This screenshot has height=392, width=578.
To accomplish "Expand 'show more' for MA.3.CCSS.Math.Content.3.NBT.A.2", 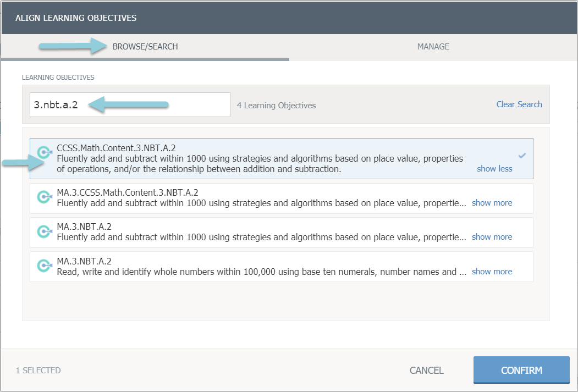I will click(x=492, y=203).
